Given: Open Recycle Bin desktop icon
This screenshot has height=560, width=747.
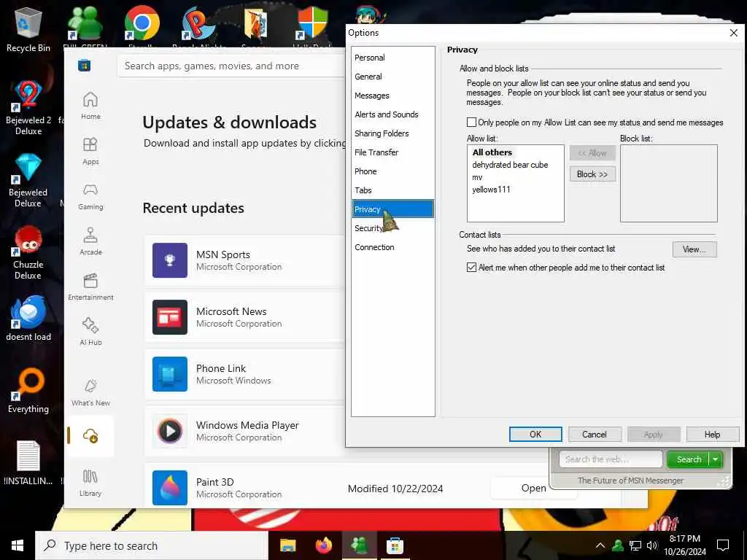Looking at the screenshot, I should [28, 29].
